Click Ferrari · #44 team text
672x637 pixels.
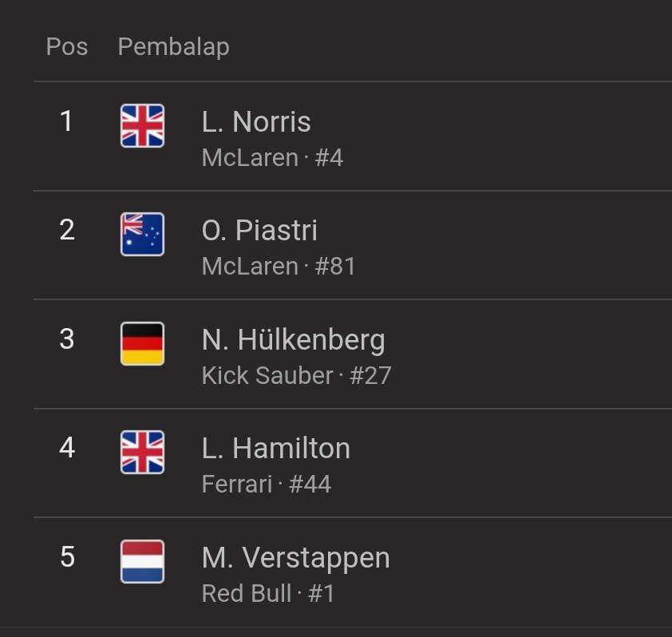tap(267, 485)
